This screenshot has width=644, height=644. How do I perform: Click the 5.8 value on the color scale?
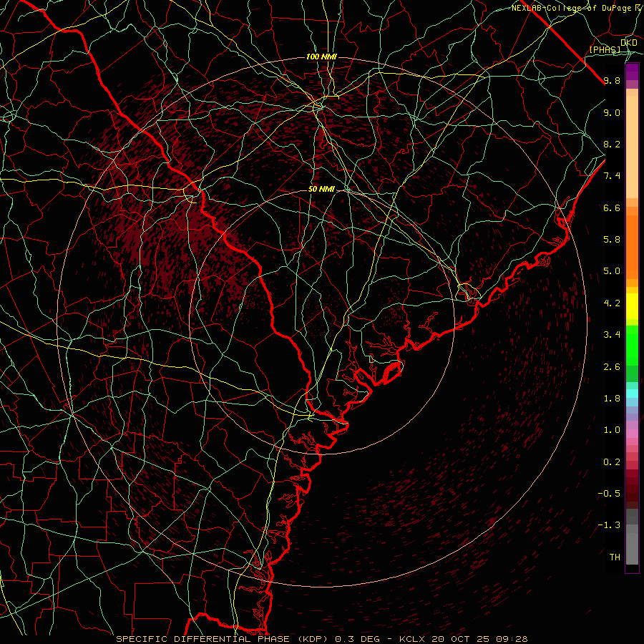[612, 239]
